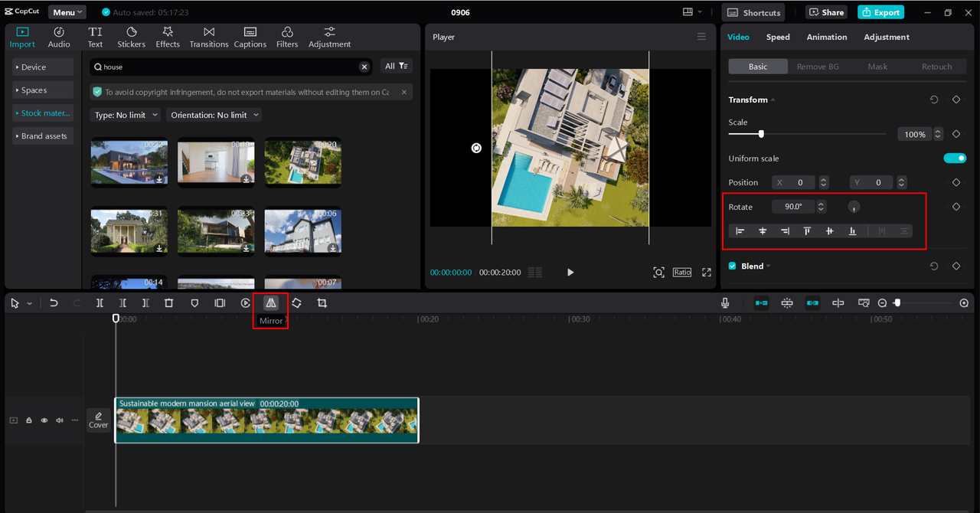Enter fullscreen in the Player
This screenshot has width=980, height=513.
pyautogui.click(x=706, y=273)
